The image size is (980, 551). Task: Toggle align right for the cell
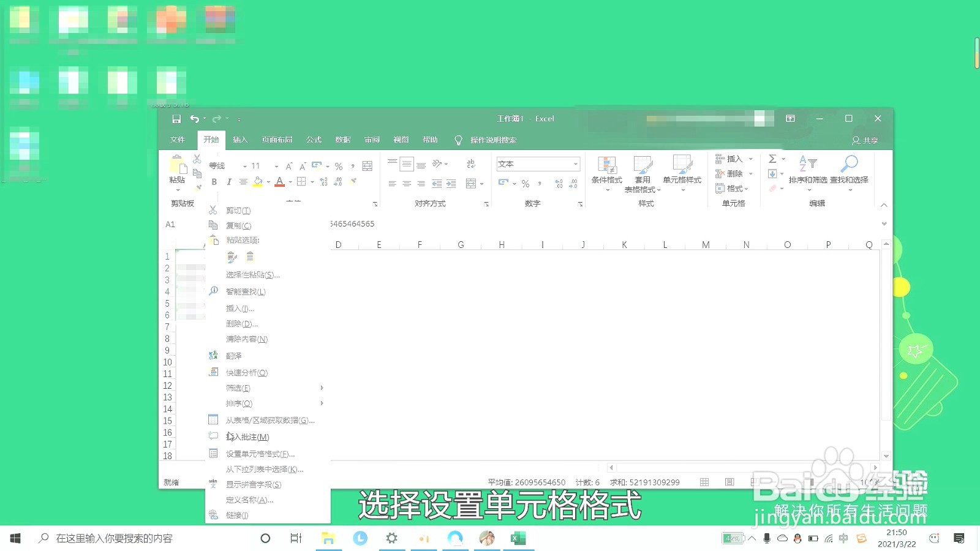pos(421,184)
